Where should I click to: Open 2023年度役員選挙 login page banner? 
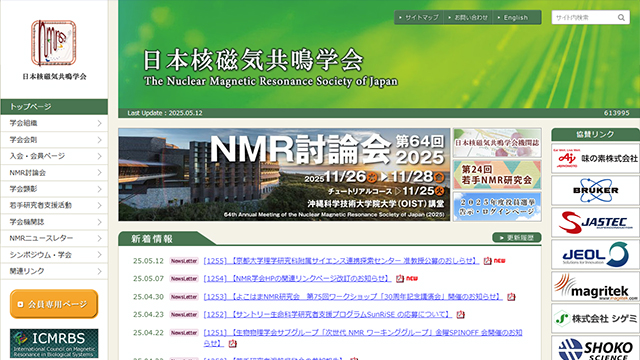point(497,207)
